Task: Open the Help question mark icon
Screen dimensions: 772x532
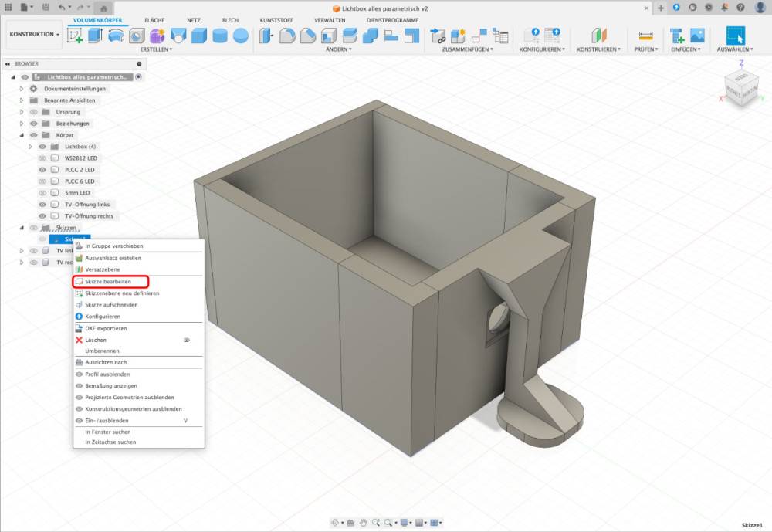Action: click(x=740, y=8)
